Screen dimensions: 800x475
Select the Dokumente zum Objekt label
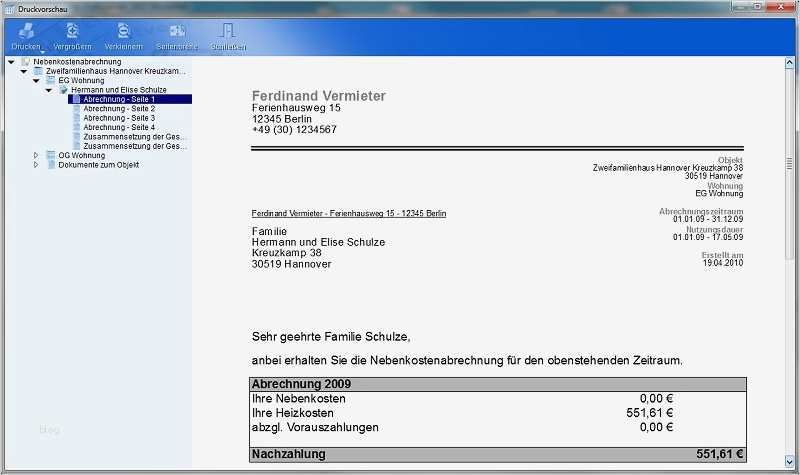tap(98, 165)
